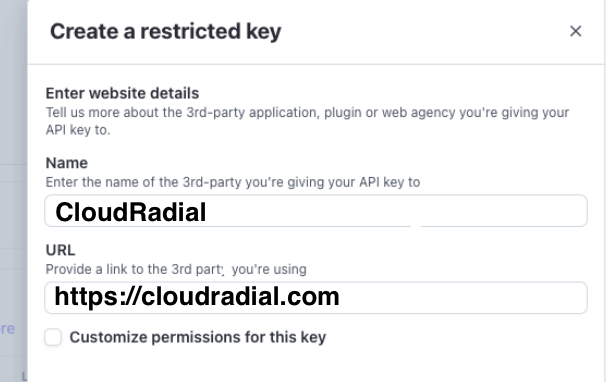Focus the URL input field
Screen dimensions: 606x382
pos(316,298)
